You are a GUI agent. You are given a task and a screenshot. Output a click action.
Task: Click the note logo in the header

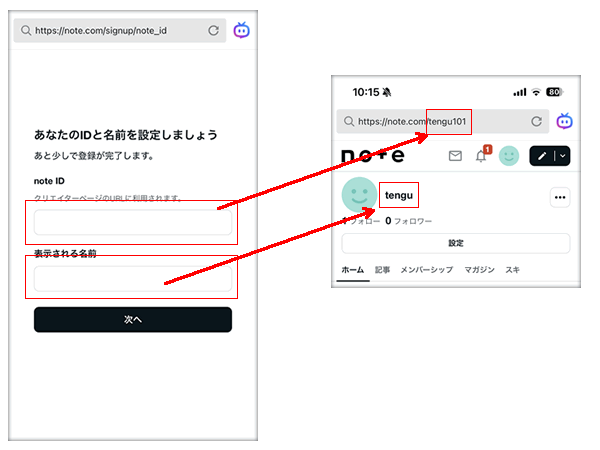click(374, 156)
